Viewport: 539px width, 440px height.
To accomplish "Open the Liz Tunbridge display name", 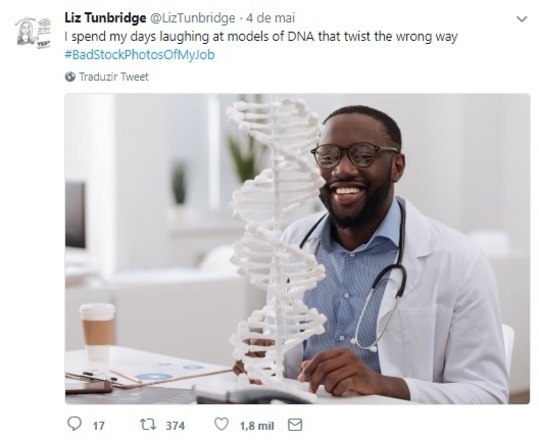I will [105, 18].
